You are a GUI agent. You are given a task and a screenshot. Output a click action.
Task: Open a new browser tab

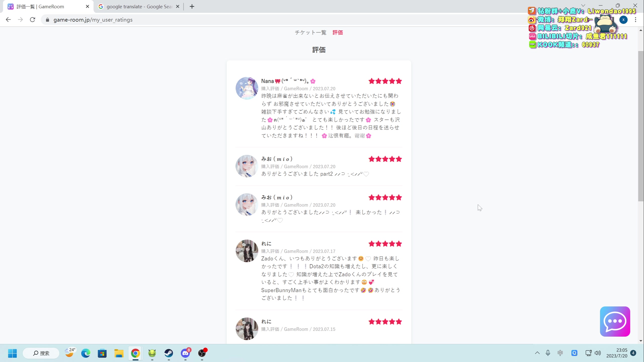[192, 7]
